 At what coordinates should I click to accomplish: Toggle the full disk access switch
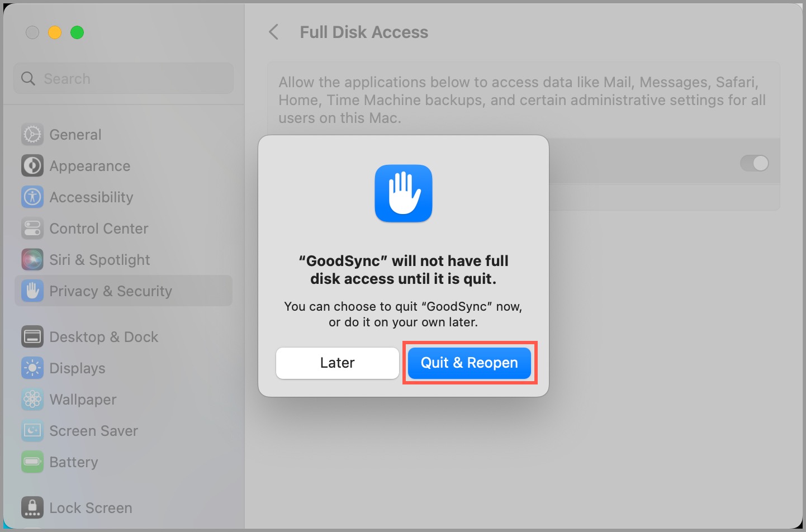754,163
